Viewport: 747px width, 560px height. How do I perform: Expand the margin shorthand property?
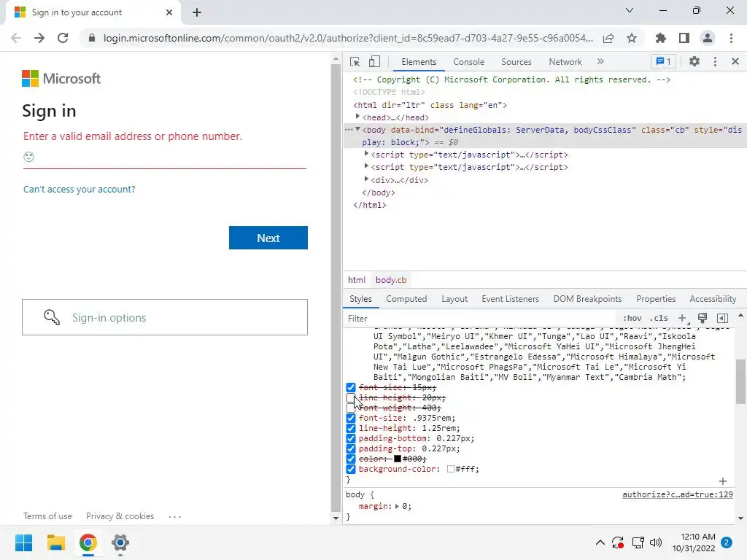click(x=397, y=506)
